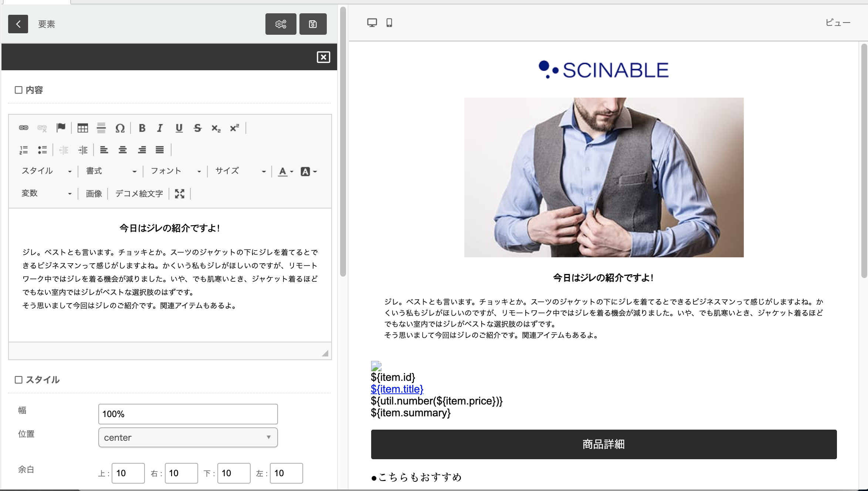Toggle bold formatting

142,128
